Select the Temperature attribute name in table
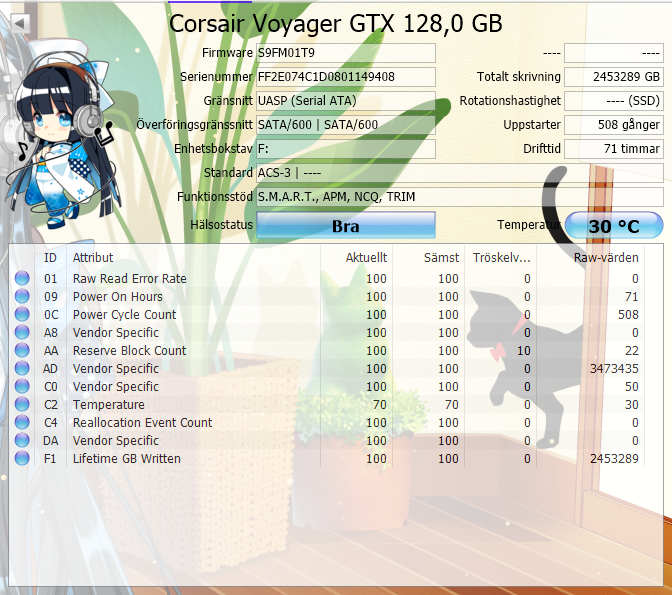 pyautogui.click(x=109, y=405)
